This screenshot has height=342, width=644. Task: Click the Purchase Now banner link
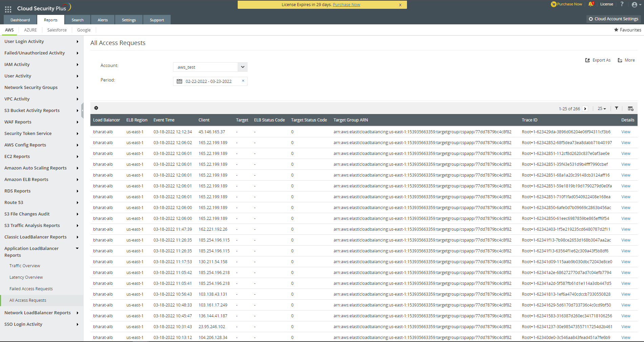coord(346,5)
